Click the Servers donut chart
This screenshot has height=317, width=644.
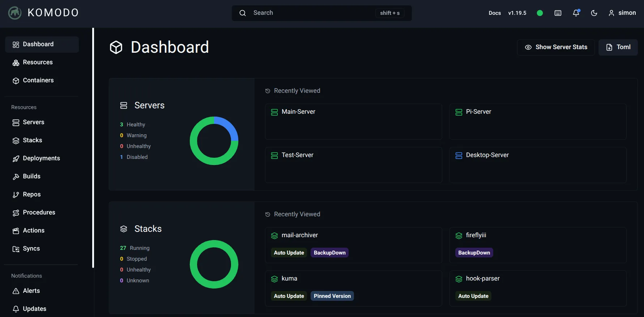pos(214,141)
